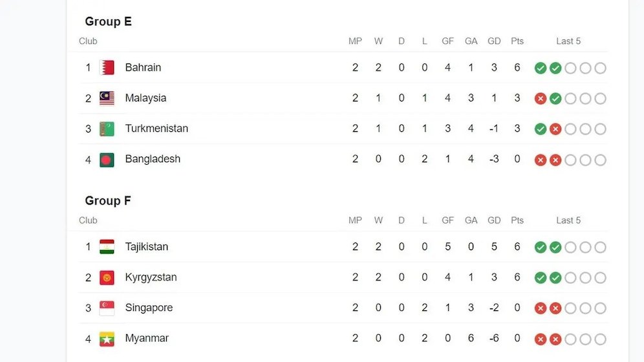Click the Tajikistan flag icon
The height and width of the screenshot is (362, 644).
(107, 247)
